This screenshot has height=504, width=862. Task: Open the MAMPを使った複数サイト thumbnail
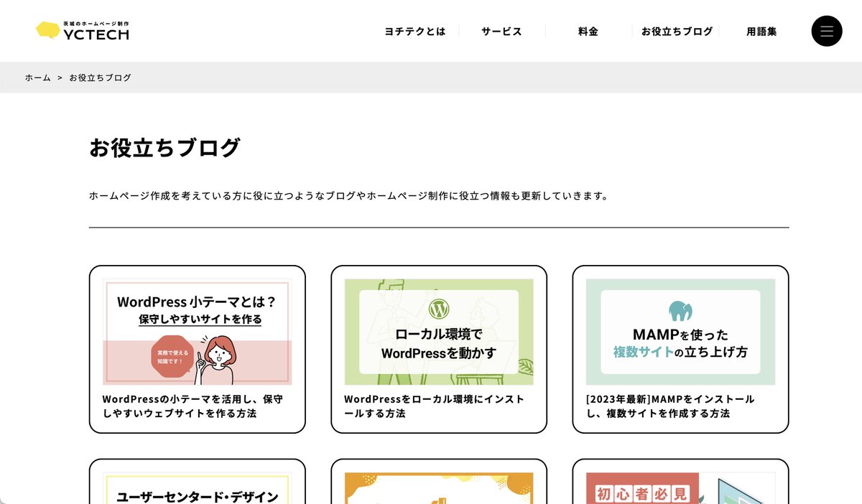[x=680, y=332]
